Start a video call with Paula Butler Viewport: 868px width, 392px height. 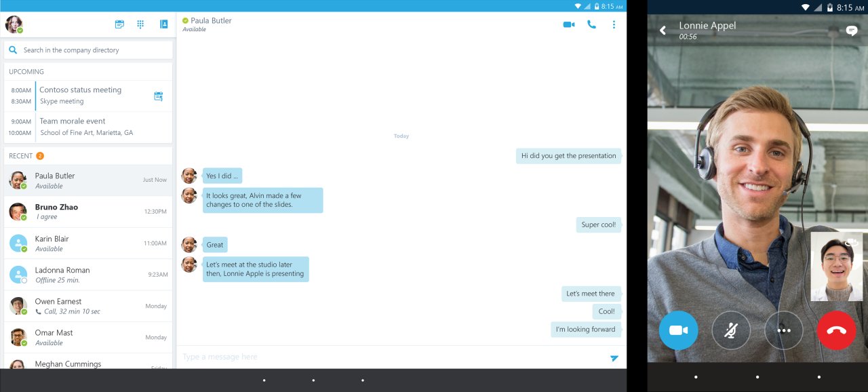[x=568, y=24]
